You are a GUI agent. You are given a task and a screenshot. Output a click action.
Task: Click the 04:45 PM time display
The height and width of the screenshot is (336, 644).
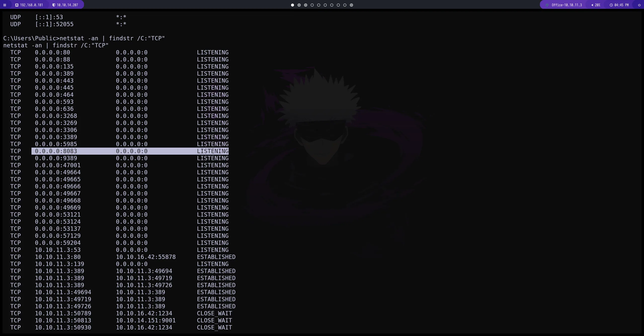click(x=621, y=5)
